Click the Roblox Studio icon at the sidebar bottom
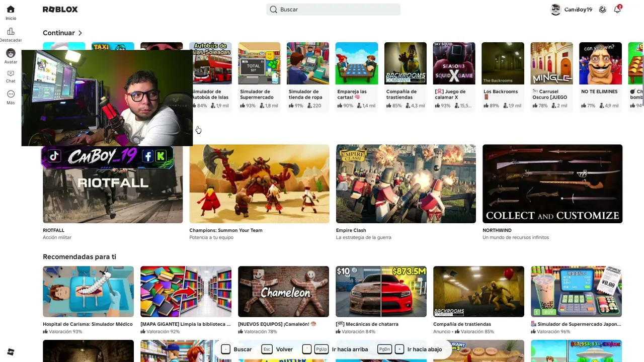The height and width of the screenshot is (362, 644). coord(11,352)
